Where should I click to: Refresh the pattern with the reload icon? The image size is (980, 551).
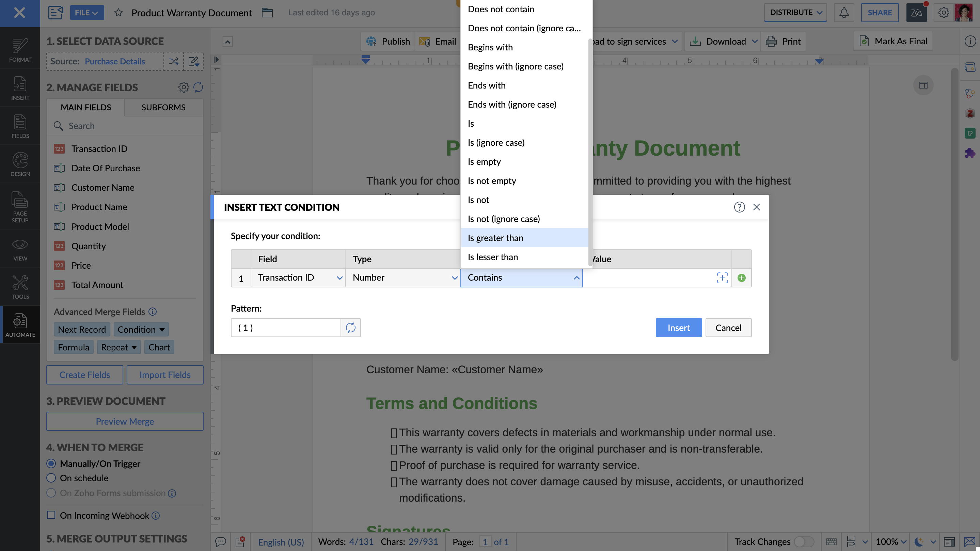(350, 328)
